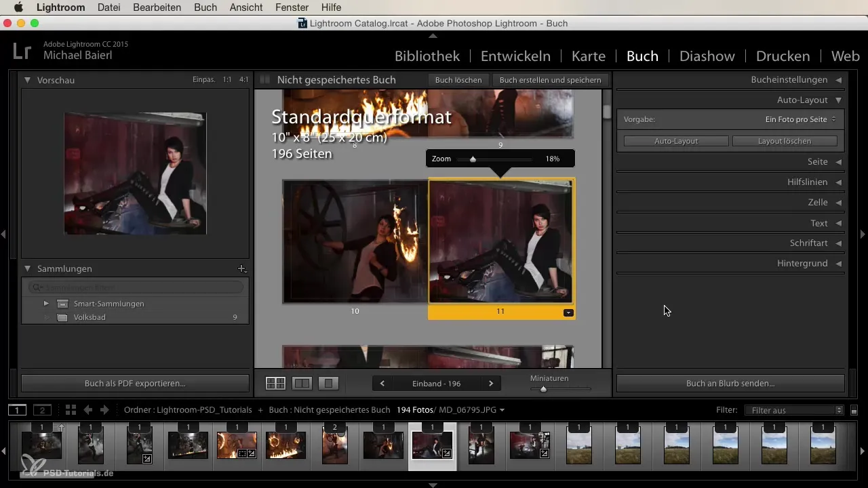Collapse the Vorschau panel

(27, 80)
